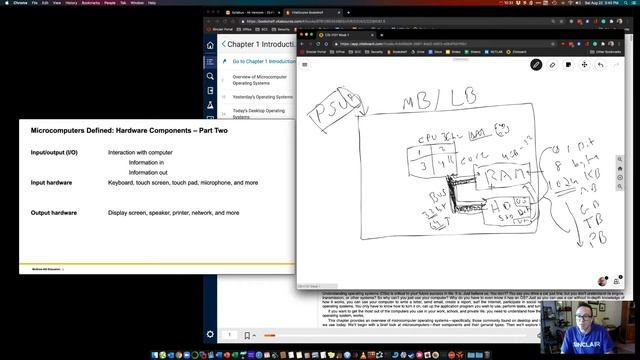Open the participants icon at whiteboard bottom right
The image size is (640, 360).
[616, 281]
